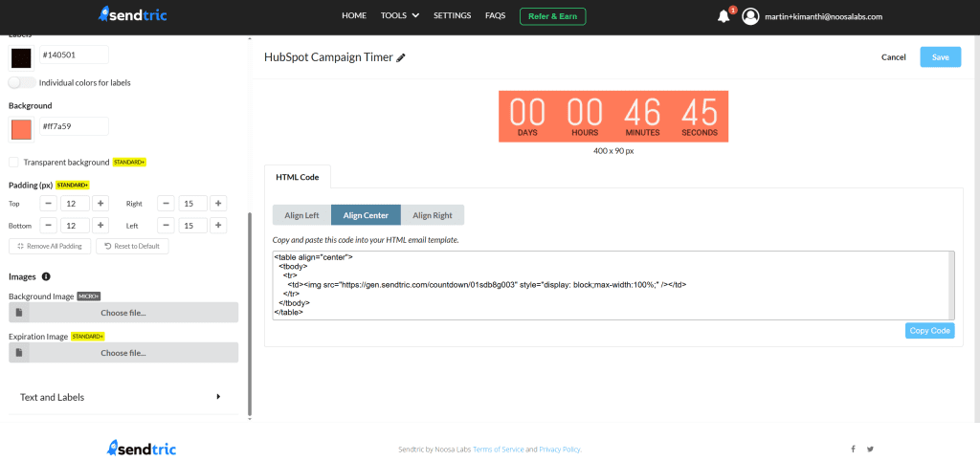Decrease Bottom padding with minus button
The height and width of the screenshot is (461, 980).
(x=49, y=226)
